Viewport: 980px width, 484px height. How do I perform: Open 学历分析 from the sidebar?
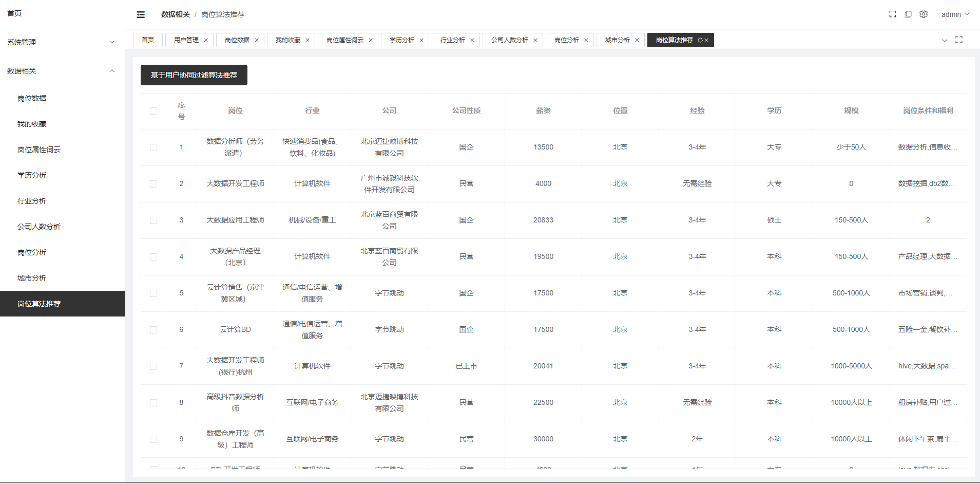point(63,175)
